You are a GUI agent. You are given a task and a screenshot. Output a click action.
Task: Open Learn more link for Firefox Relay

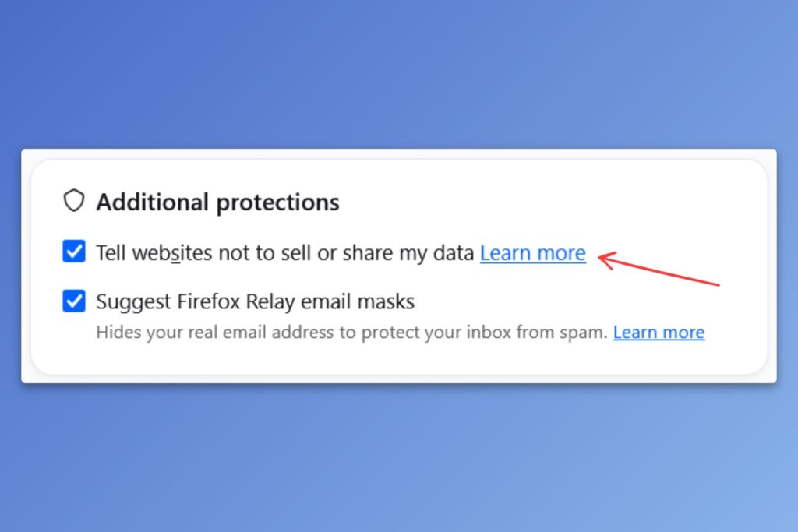point(659,332)
